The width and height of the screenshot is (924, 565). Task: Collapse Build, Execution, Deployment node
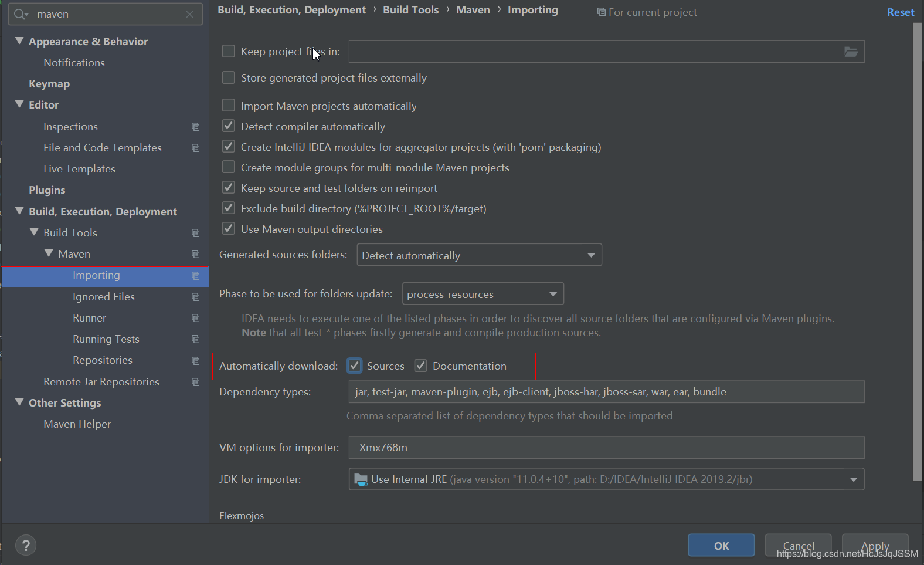pos(19,211)
